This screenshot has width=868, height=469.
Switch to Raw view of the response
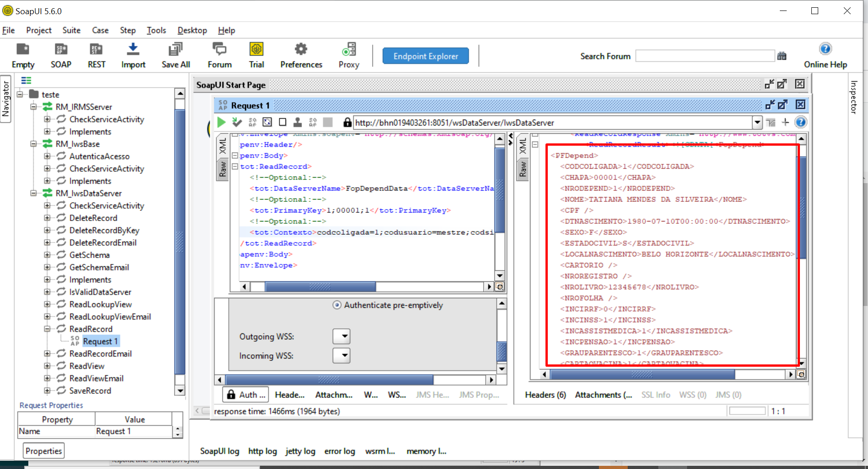(523, 169)
